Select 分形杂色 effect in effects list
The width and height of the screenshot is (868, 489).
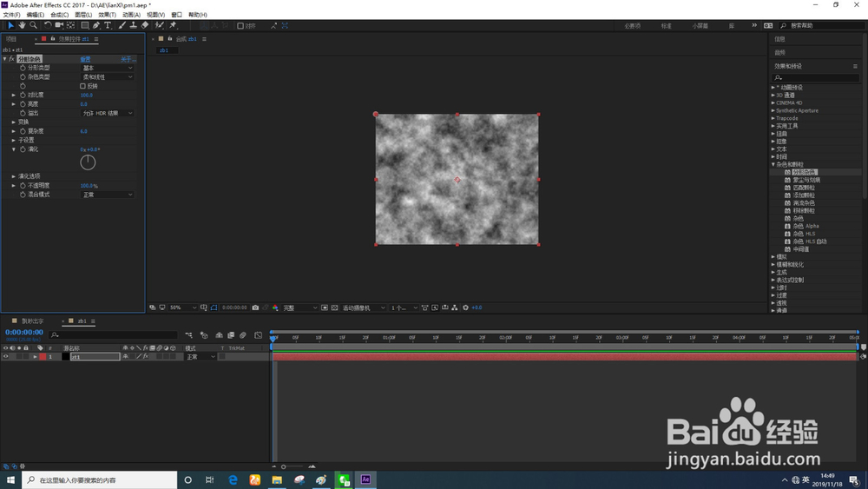(x=805, y=172)
